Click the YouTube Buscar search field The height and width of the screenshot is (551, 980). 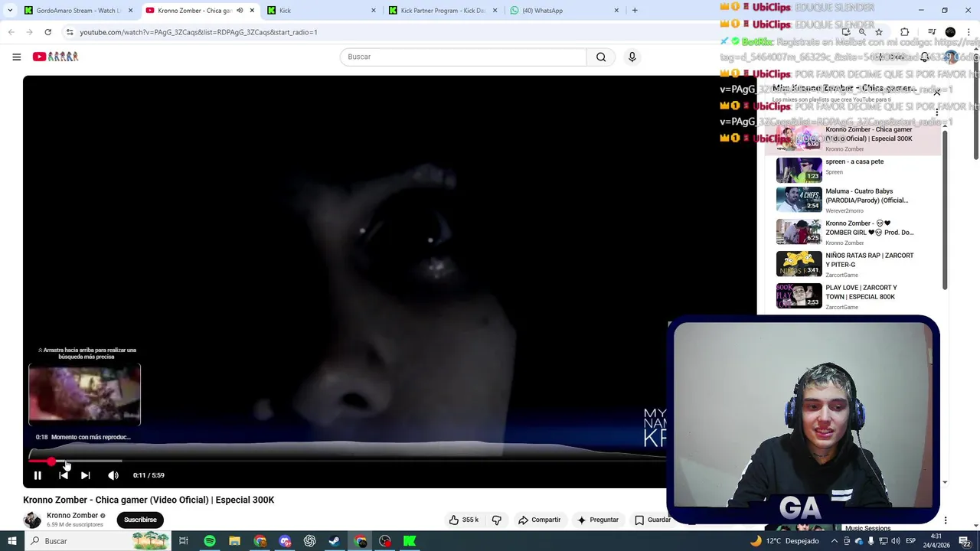(x=463, y=57)
